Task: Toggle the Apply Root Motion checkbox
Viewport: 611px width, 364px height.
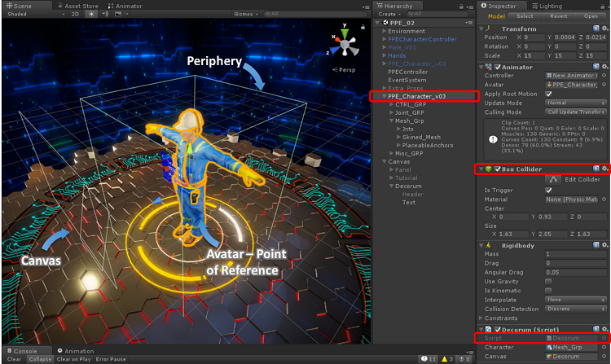Action: pos(548,94)
